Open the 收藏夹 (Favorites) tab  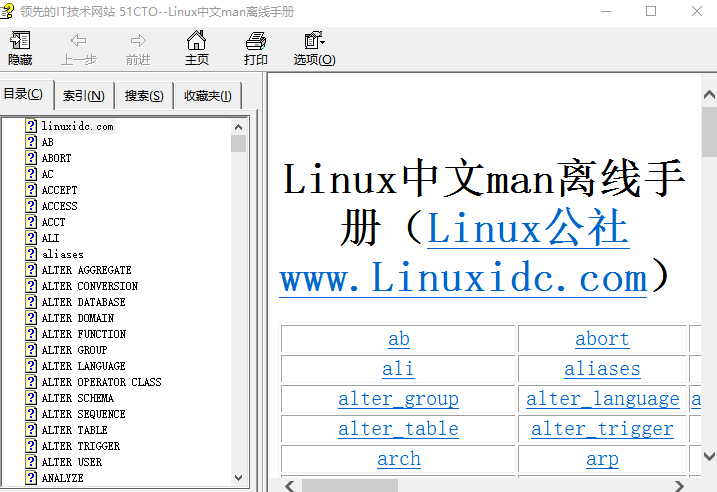207,96
